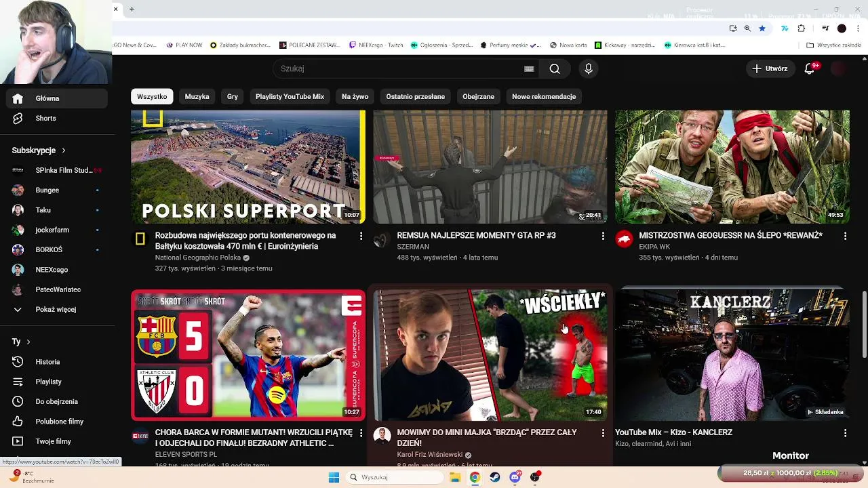
Task: Open the Główna home page icon
Action: pyautogui.click(x=18, y=98)
